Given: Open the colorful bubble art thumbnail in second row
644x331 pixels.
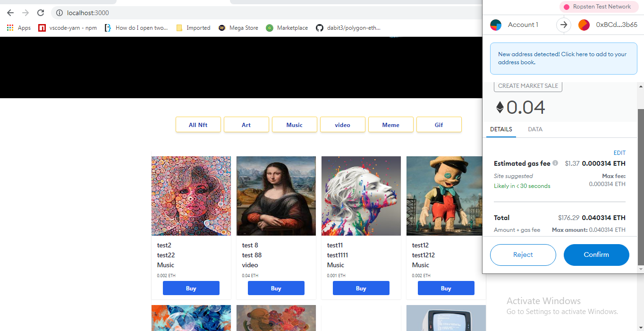Looking at the screenshot, I should (x=191, y=318).
